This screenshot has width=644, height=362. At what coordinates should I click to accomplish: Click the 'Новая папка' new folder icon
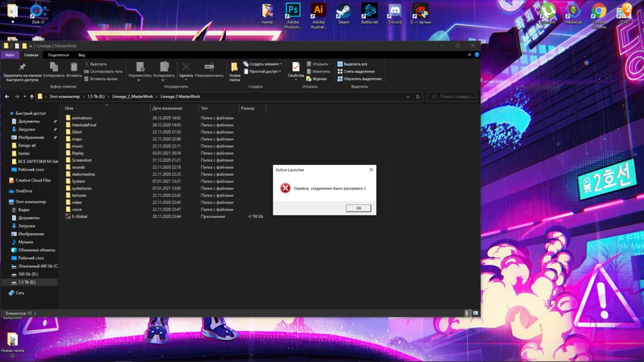coord(234,68)
